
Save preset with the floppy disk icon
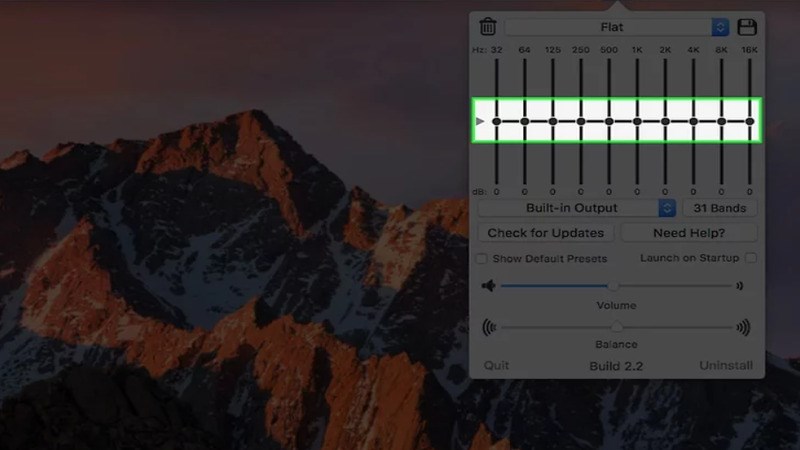[x=747, y=27]
